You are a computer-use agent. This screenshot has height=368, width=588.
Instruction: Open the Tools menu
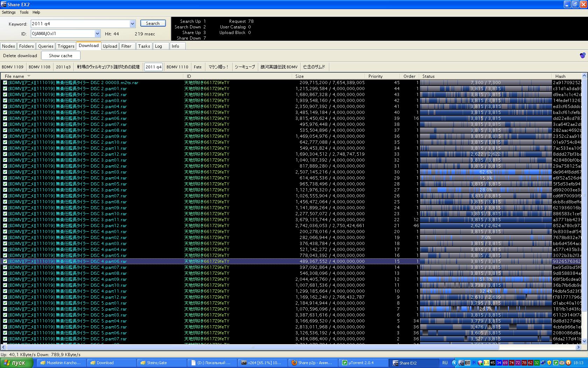click(x=24, y=12)
